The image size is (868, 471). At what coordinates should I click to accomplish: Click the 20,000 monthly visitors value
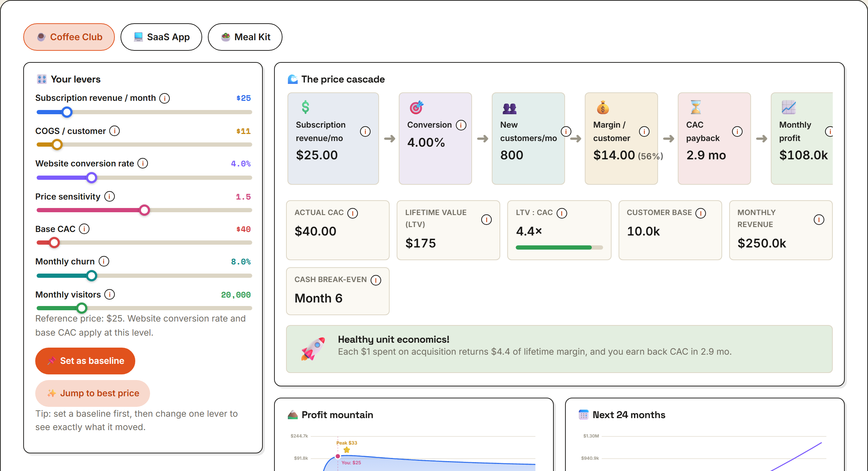[x=236, y=295]
